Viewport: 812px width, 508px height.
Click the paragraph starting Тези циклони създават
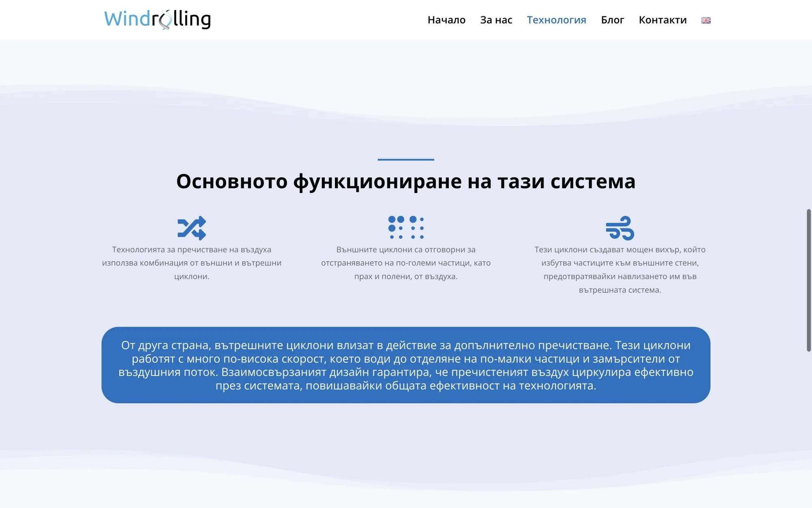coord(620,269)
